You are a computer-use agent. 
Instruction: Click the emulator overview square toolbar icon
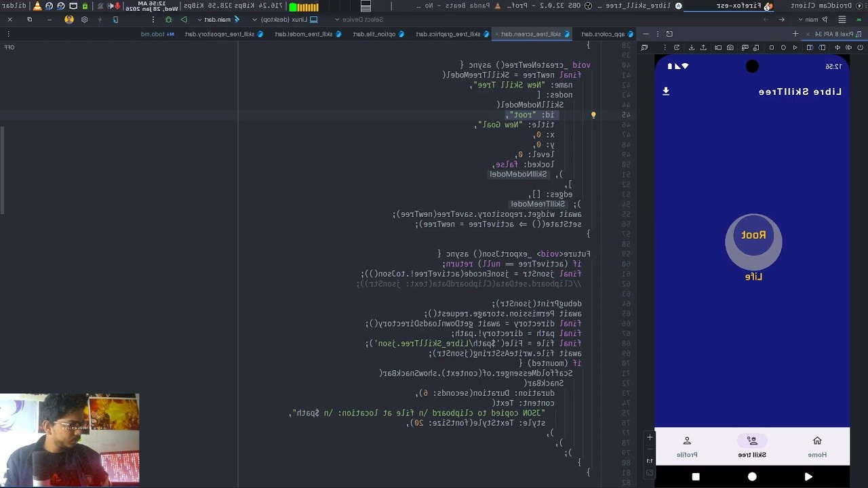click(x=772, y=47)
